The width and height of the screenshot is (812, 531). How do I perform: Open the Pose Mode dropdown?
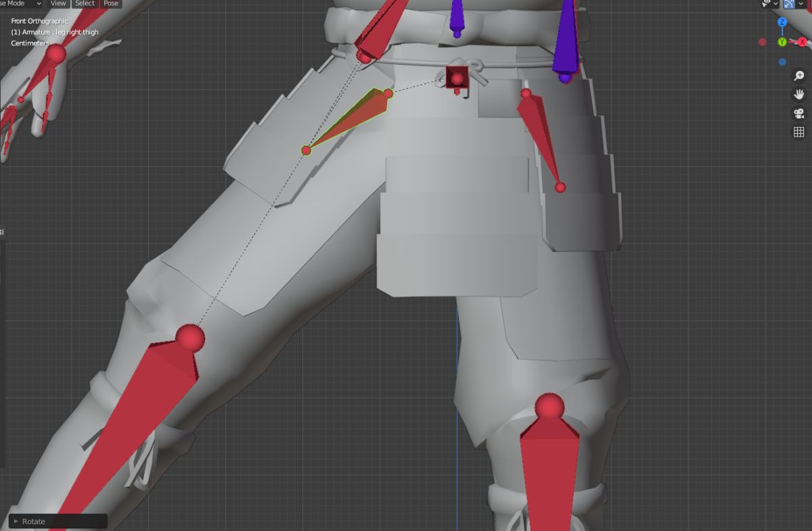click(20, 3)
